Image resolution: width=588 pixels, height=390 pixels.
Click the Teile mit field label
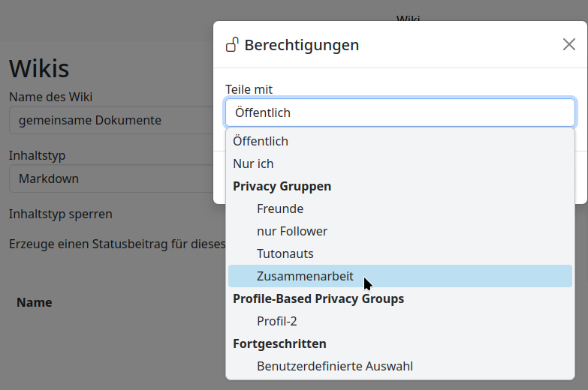point(249,89)
